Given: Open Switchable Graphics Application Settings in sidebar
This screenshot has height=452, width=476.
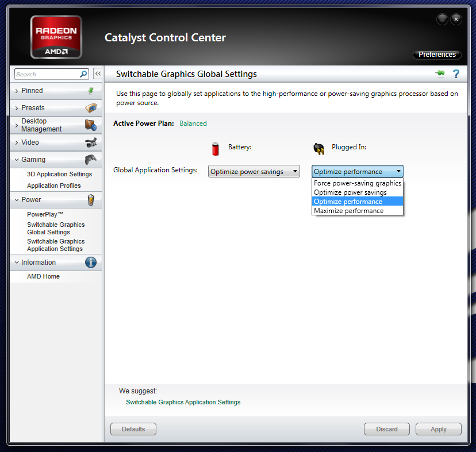Looking at the screenshot, I should pyautogui.click(x=56, y=245).
